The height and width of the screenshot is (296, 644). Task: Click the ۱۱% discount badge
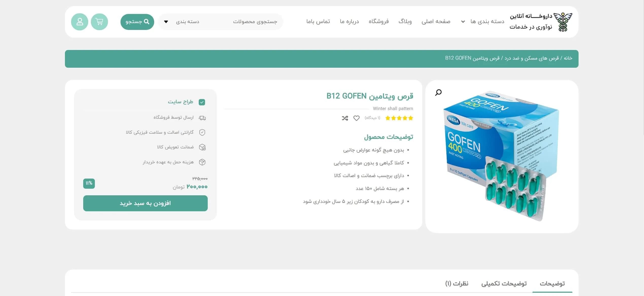pos(89,183)
